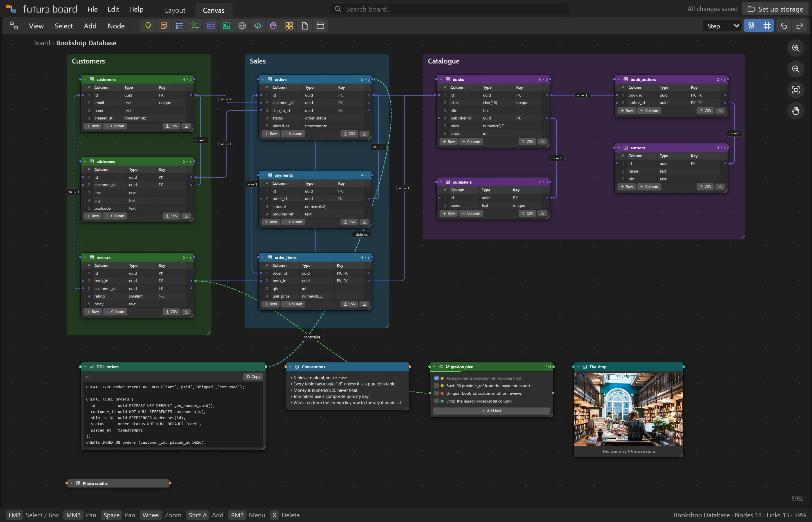This screenshot has width=812, height=522.
Task: Click Add task in Migration plan
Action: click(x=491, y=411)
